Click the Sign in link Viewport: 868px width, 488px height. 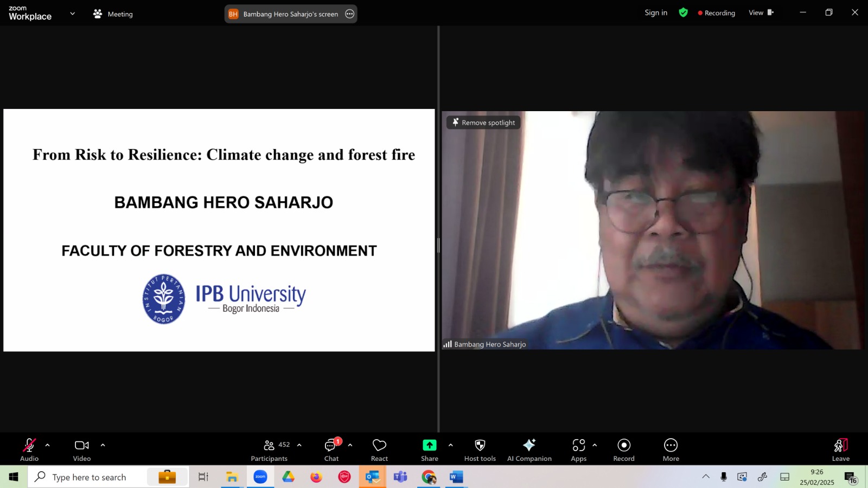point(656,12)
